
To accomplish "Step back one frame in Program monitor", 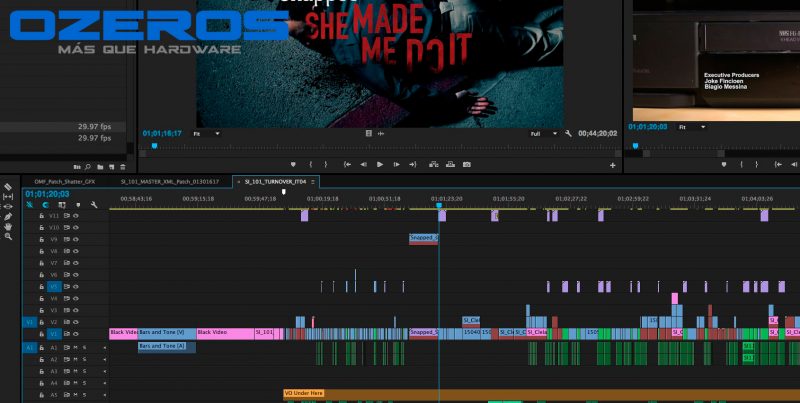I will [x=363, y=165].
